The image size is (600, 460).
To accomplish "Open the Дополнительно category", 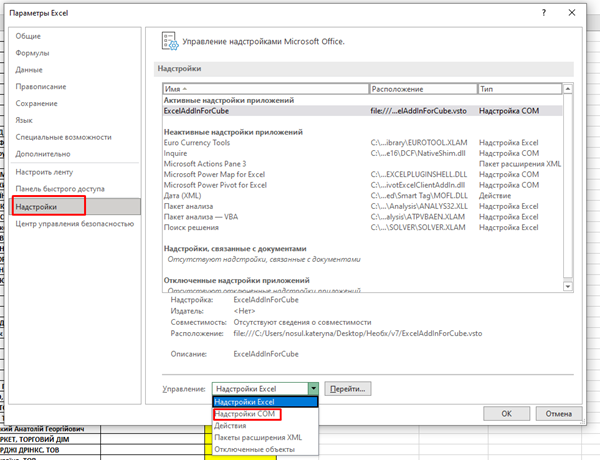I will tap(42, 154).
